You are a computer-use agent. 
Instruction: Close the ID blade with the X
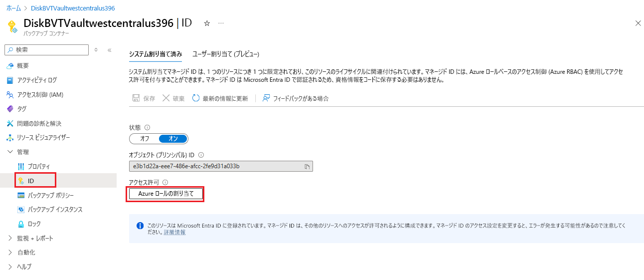coord(638,23)
